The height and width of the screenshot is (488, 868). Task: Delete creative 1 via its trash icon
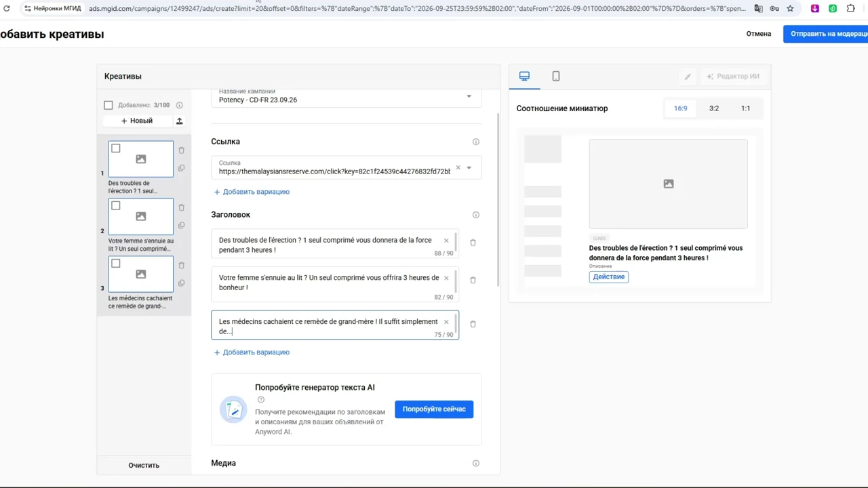point(181,150)
